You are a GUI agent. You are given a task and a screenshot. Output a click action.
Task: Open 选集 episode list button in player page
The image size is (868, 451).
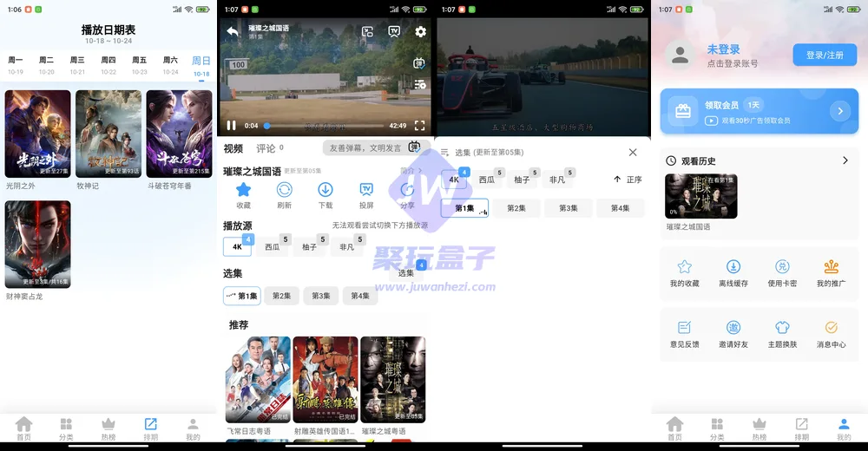(x=405, y=273)
